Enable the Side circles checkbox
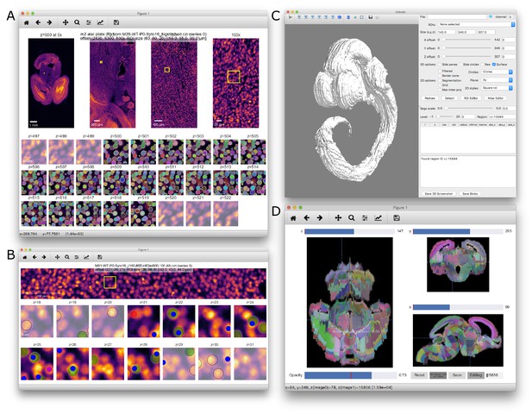This screenshot has width=532, height=414. [460, 65]
